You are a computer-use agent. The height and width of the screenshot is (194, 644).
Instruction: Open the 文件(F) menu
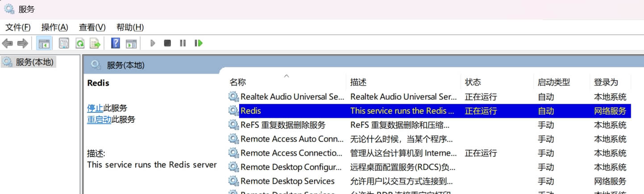coord(18,27)
